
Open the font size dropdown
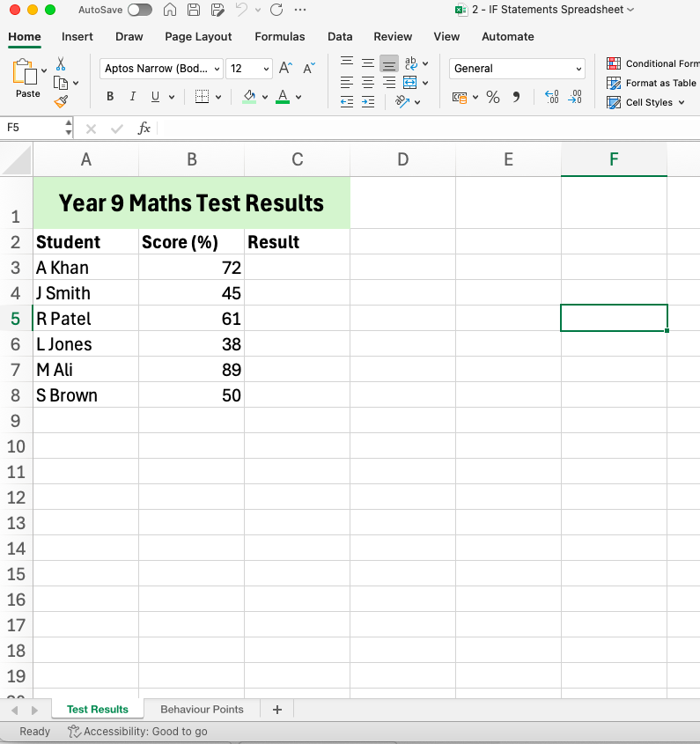[267, 69]
